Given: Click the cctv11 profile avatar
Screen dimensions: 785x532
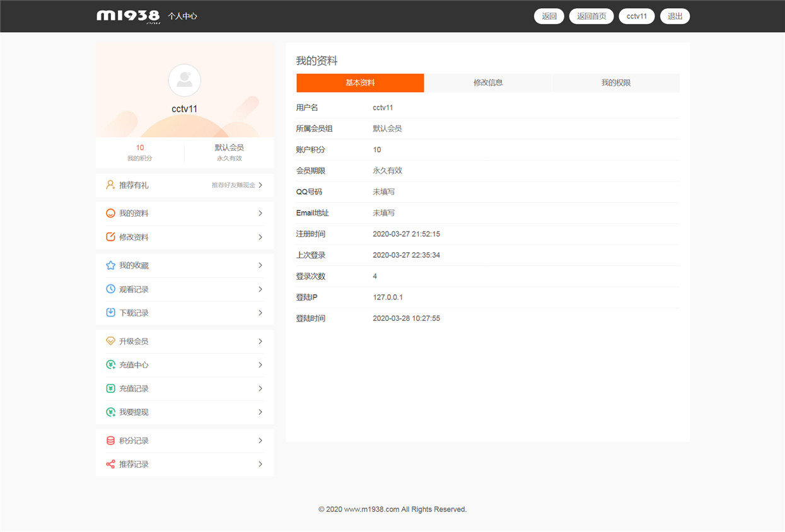Looking at the screenshot, I should coord(185,80).
